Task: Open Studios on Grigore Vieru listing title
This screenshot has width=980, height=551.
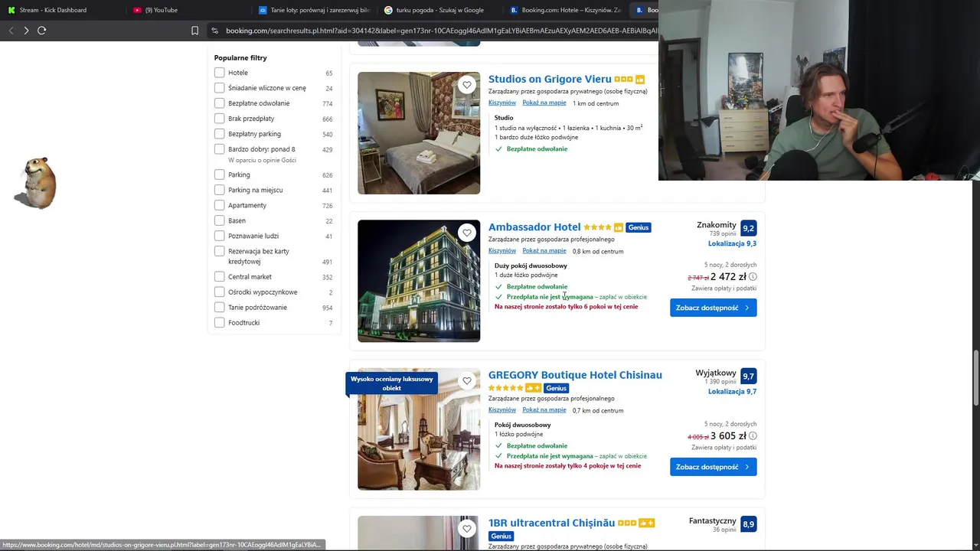Action: point(550,79)
